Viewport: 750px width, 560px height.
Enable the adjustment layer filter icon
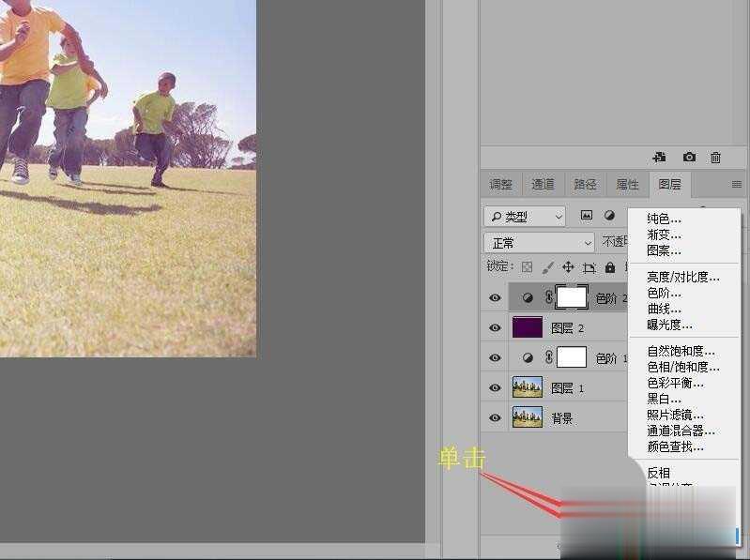coord(609,216)
